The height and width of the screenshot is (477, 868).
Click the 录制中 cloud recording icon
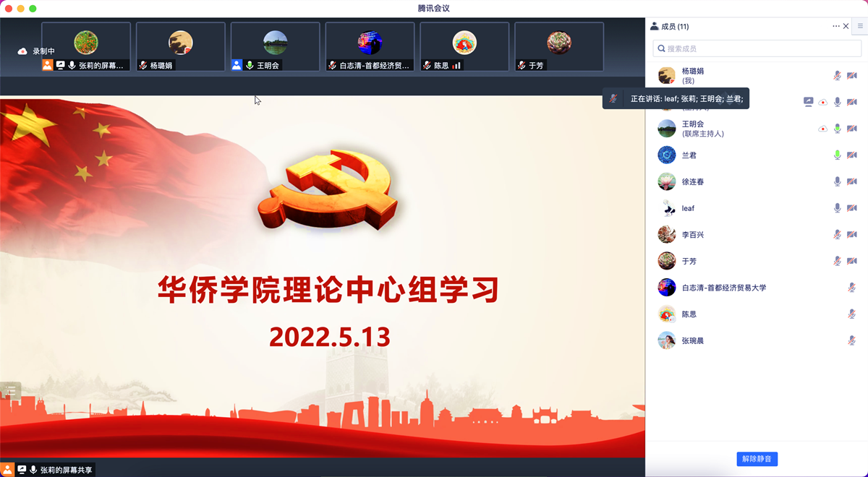point(22,51)
